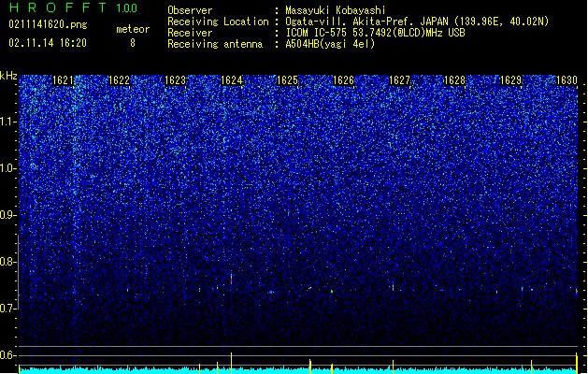Click the Observer label
588x374 pixels.
pyautogui.click(x=190, y=10)
